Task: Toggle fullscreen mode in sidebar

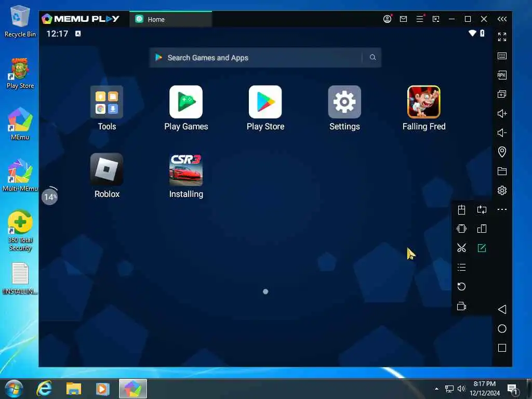Action: 502,37
